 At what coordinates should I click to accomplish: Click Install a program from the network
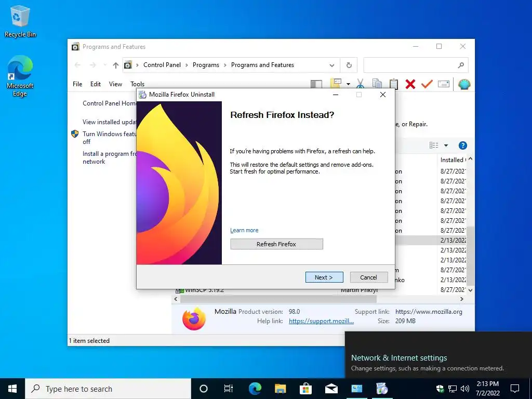109,157
